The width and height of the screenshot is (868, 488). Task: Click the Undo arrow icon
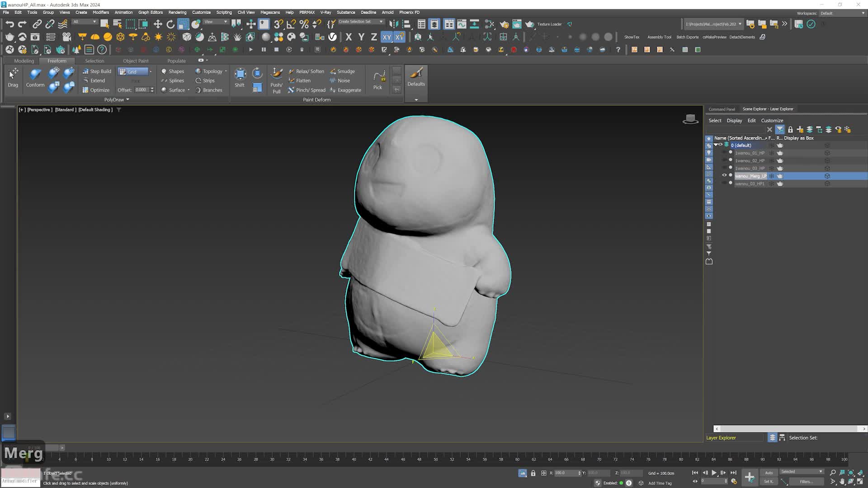pyautogui.click(x=9, y=24)
